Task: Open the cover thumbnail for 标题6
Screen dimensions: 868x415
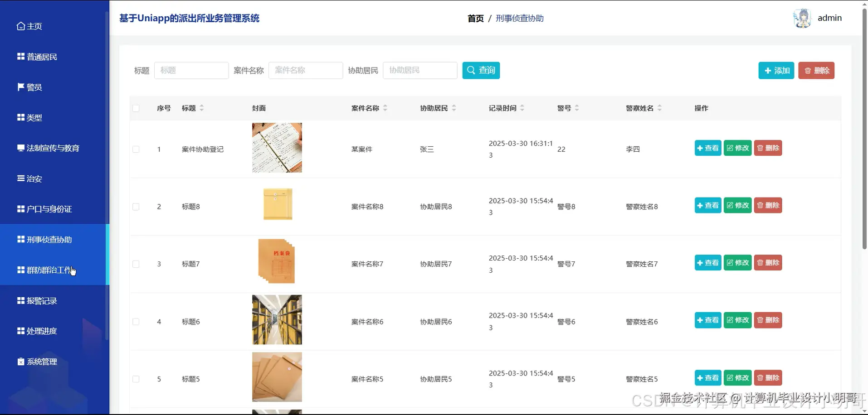Action: click(277, 319)
